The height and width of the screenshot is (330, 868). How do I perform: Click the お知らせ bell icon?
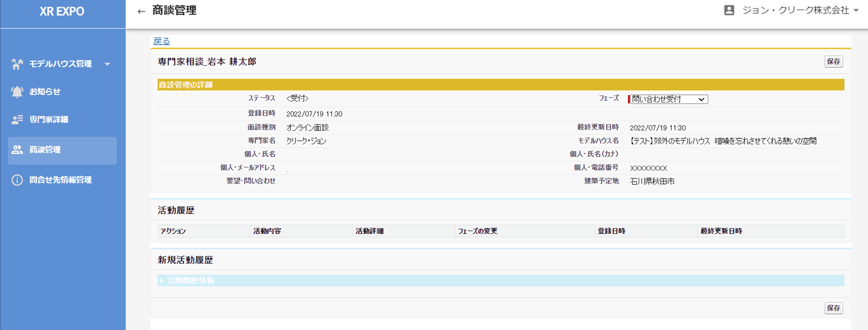[x=17, y=92]
